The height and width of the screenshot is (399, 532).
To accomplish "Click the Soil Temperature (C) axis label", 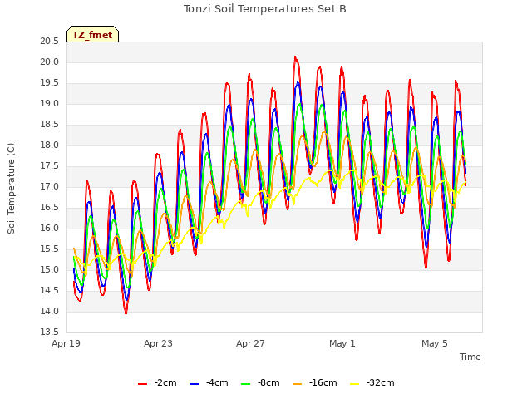I will 11,189.
